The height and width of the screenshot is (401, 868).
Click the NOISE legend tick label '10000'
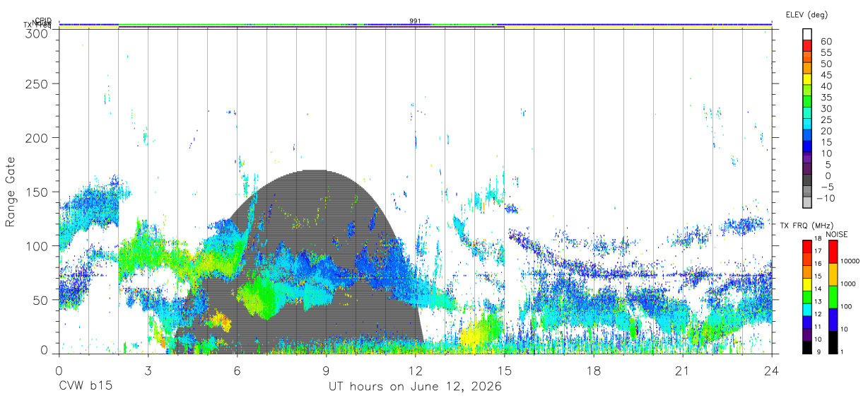[849, 261]
